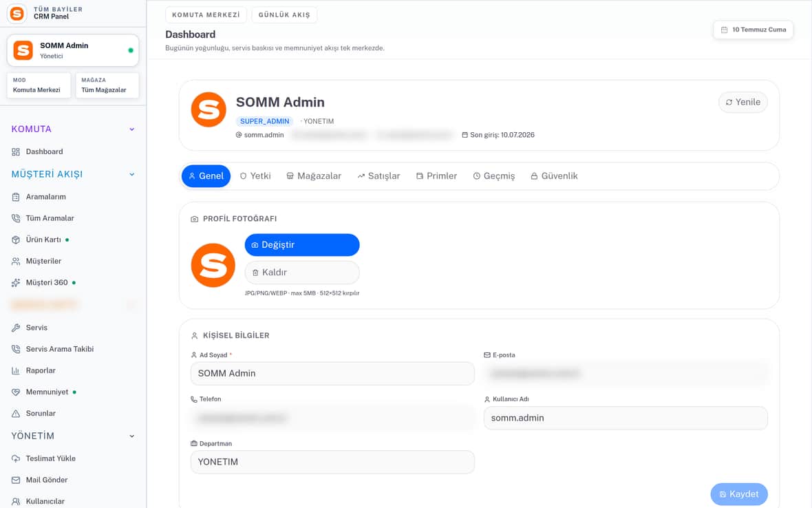Viewport: 812px width, 508px height.
Task: Click the Tüm Aramalar phone icon
Action: coord(16,218)
